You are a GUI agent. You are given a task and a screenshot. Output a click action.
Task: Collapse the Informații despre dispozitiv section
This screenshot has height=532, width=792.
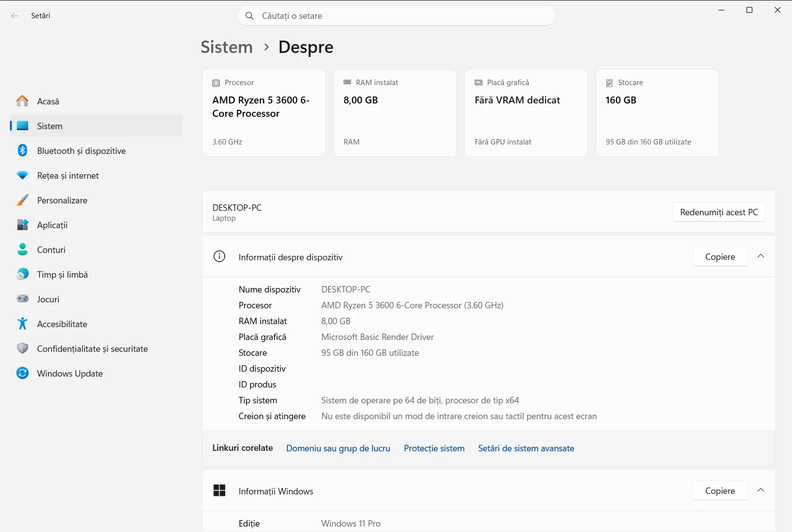tap(761, 256)
